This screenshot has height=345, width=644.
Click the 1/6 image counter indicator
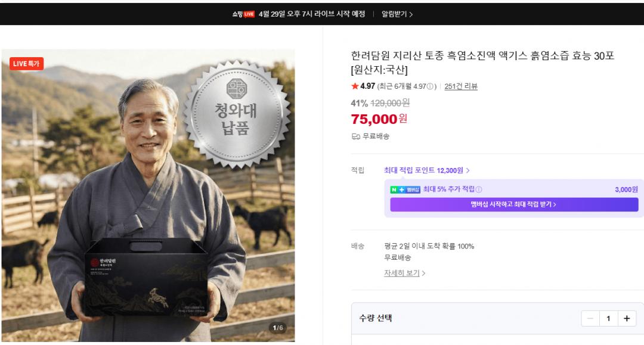[x=278, y=328]
